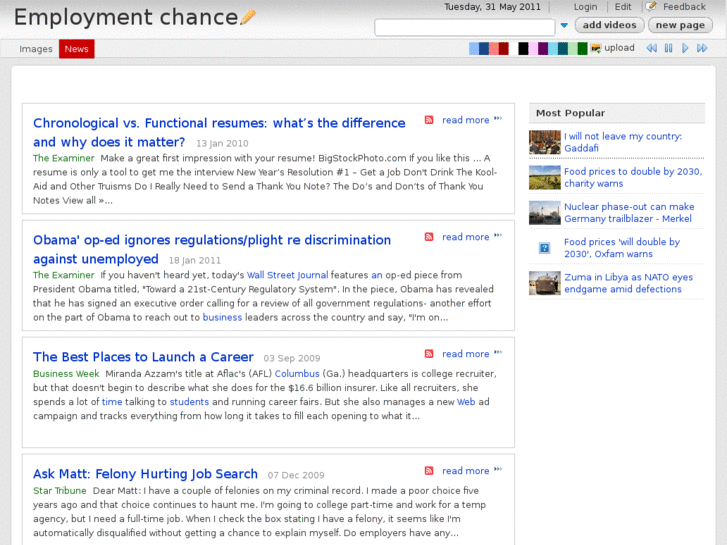Click the add videos button

pyautogui.click(x=609, y=25)
